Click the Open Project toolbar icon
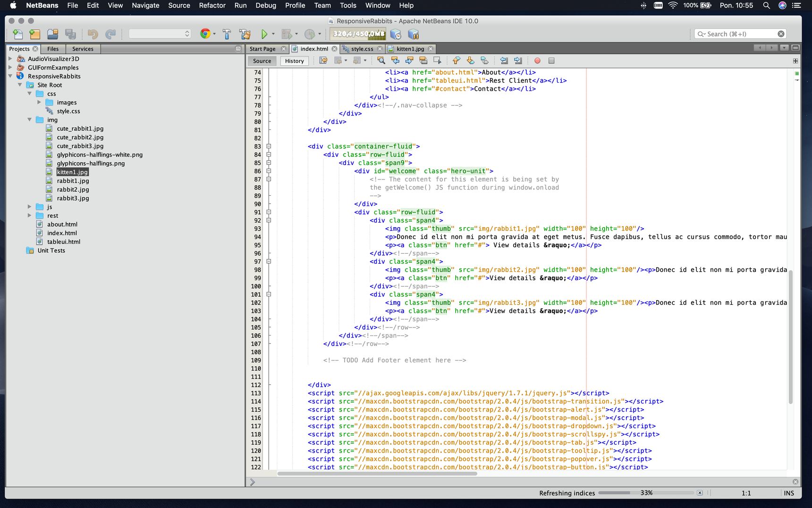This screenshot has width=812, height=508. 52,34
